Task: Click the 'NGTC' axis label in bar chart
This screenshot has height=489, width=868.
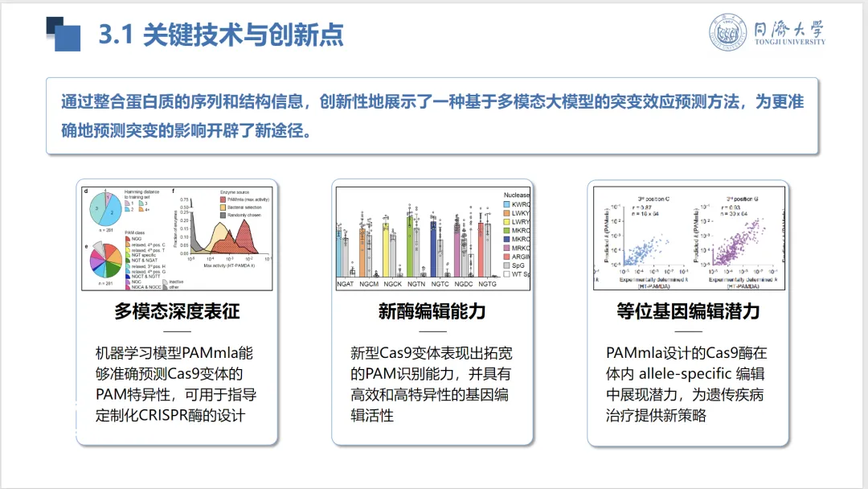Action: pos(440,284)
